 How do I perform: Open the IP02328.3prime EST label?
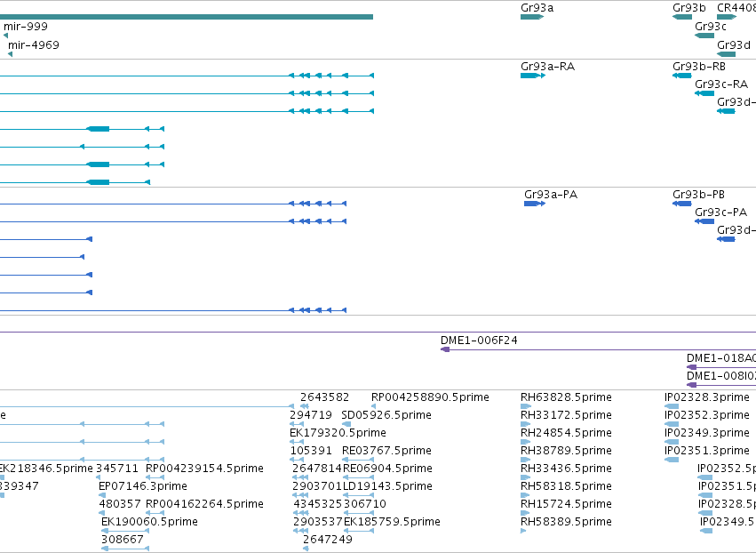click(x=707, y=397)
